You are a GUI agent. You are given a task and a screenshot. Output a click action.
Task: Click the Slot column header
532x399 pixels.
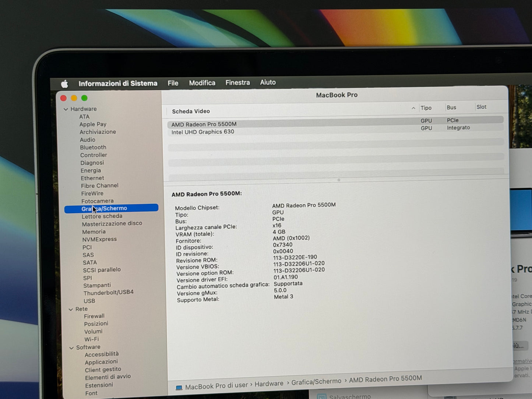[x=481, y=107]
